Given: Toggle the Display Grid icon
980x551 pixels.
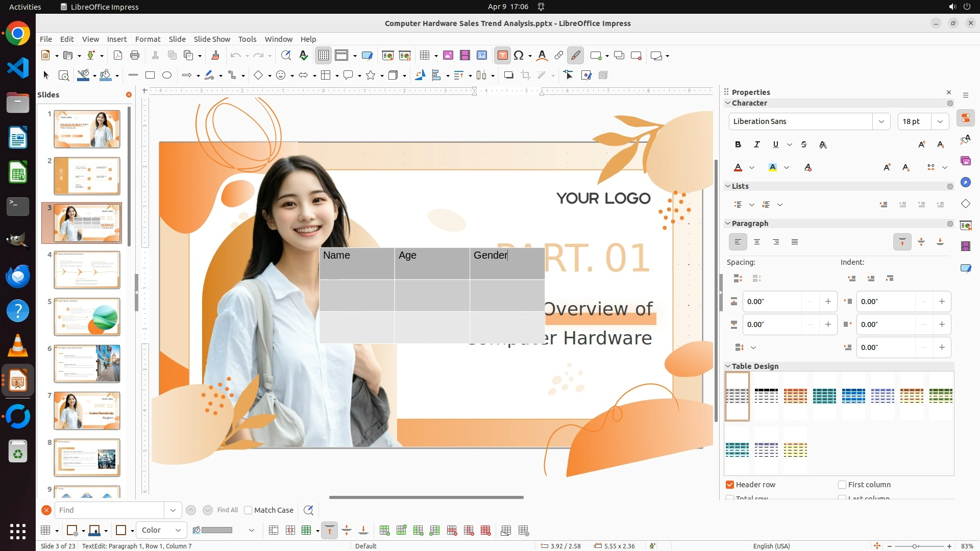Looking at the screenshot, I should (324, 56).
